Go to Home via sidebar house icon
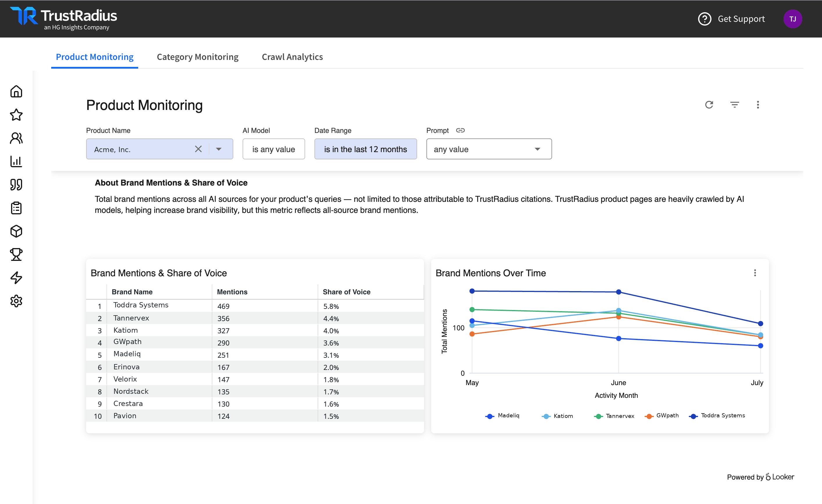The height and width of the screenshot is (504, 822). [16, 91]
